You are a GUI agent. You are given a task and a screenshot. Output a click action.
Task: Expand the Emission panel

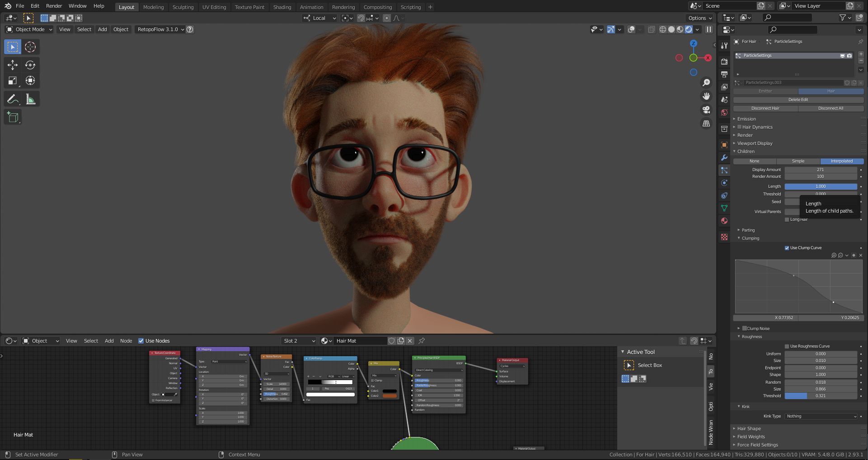coord(746,119)
